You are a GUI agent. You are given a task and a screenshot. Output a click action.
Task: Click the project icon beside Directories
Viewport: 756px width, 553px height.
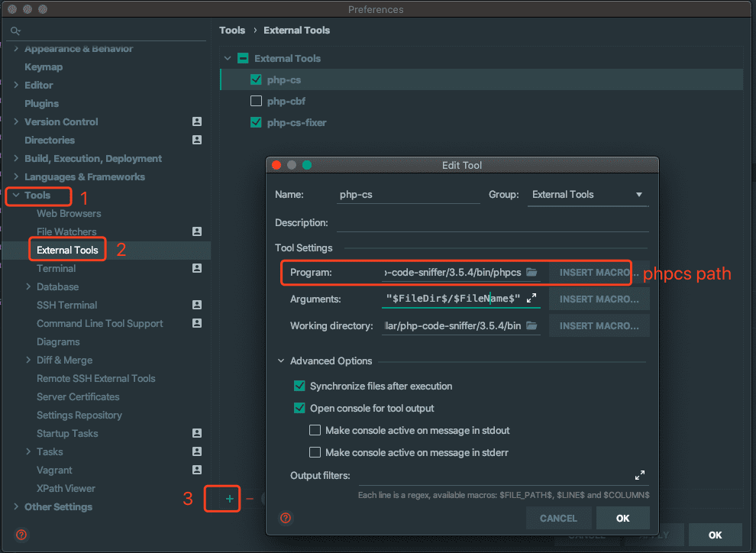point(197,140)
